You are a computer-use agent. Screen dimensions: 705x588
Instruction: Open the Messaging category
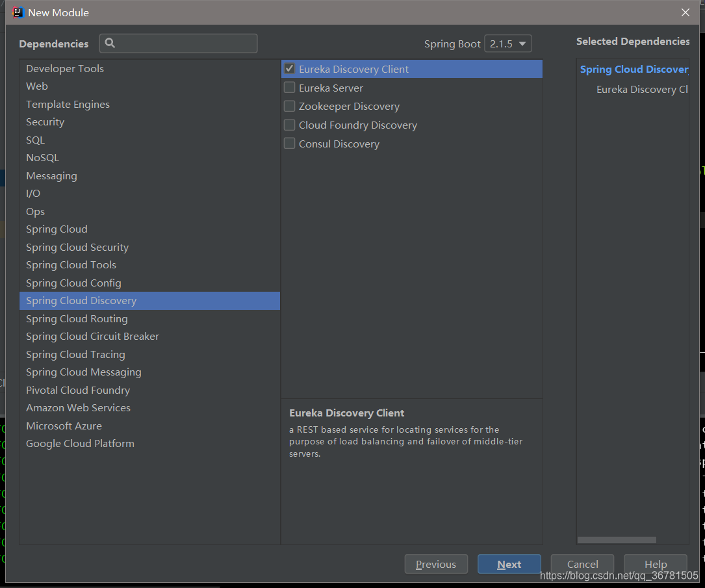pyautogui.click(x=149, y=176)
